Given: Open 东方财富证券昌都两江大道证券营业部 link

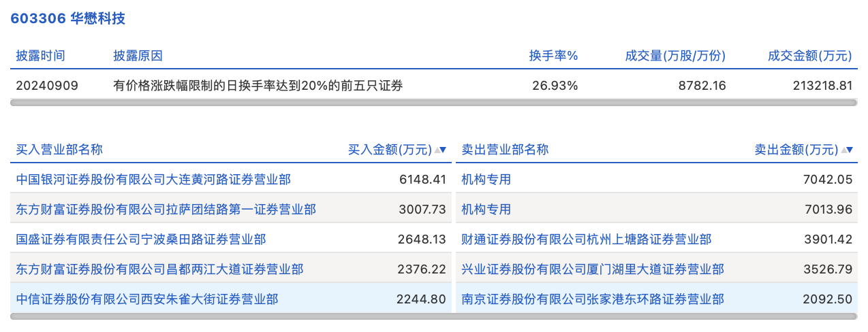Looking at the screenshot, I should 159,269.
